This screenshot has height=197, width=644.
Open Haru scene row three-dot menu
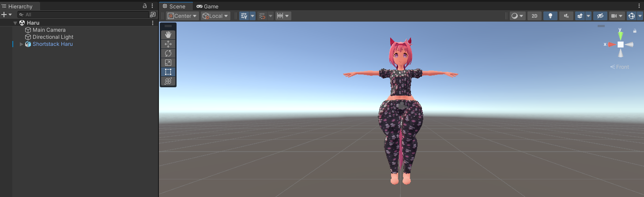click(153, 23)
